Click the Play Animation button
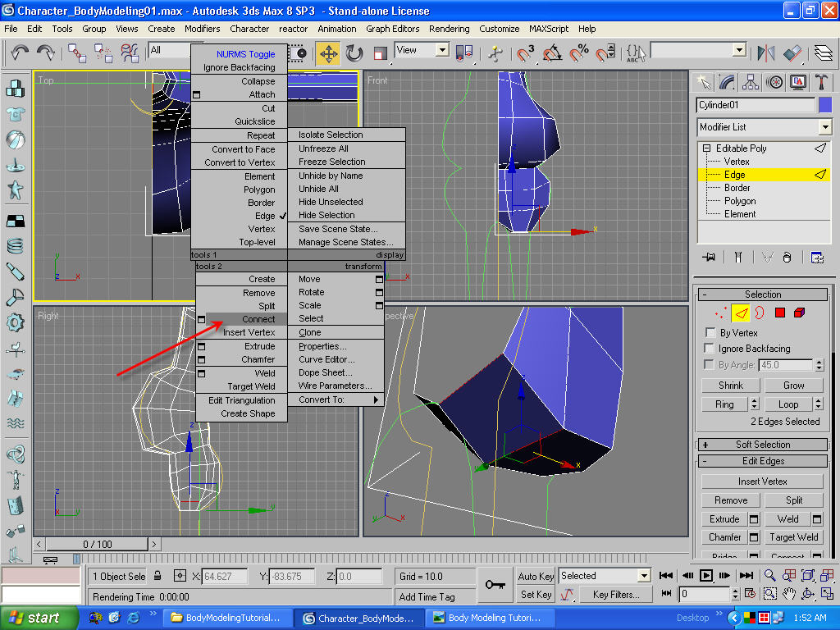This screenshot has width=840, height=630. pos(706,575)
